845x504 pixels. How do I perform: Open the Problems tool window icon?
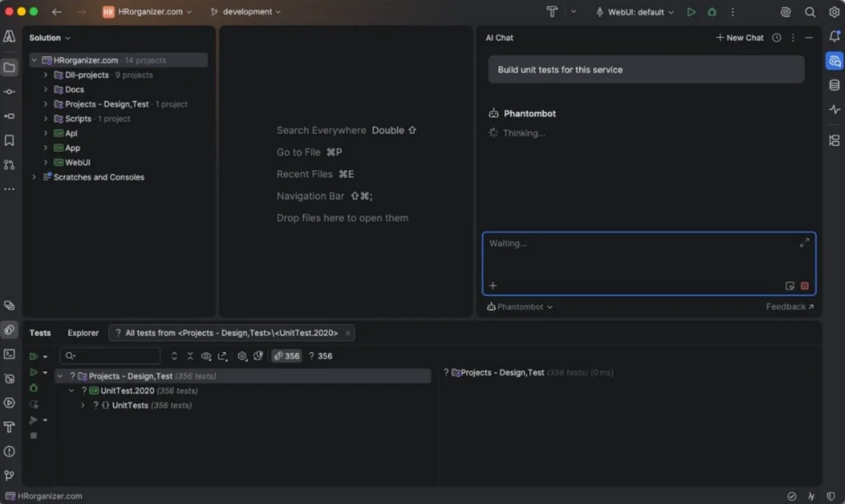9,451
